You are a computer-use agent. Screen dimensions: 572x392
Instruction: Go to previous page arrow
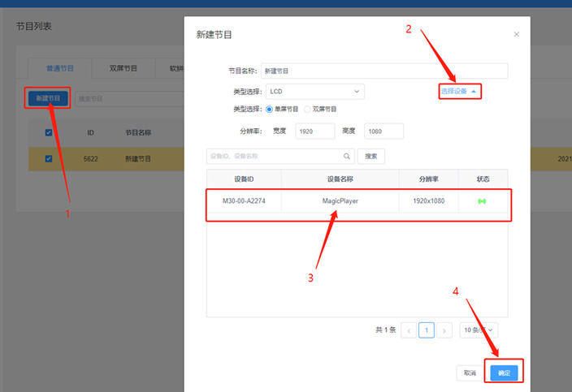[x=409, y=330]
